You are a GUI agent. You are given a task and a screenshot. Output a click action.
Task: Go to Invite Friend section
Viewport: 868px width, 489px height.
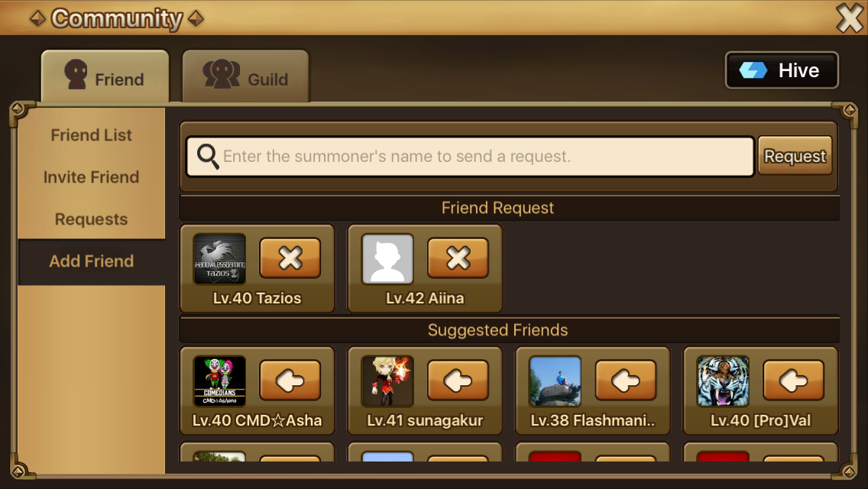(x=92, y=177)
